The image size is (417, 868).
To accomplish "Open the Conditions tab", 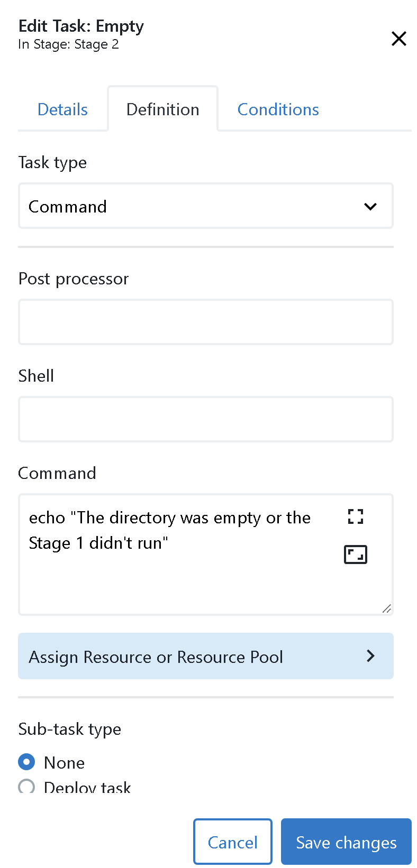I will [278, 109].
